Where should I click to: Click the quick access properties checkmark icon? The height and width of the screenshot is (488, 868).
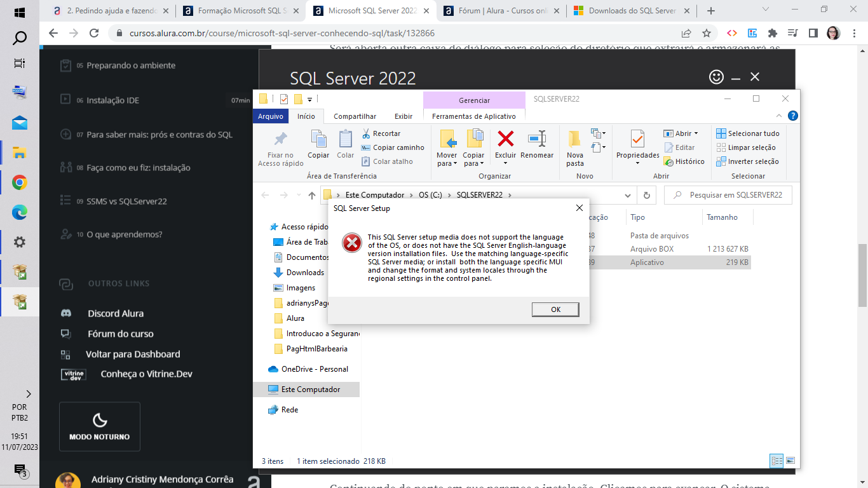283,99
